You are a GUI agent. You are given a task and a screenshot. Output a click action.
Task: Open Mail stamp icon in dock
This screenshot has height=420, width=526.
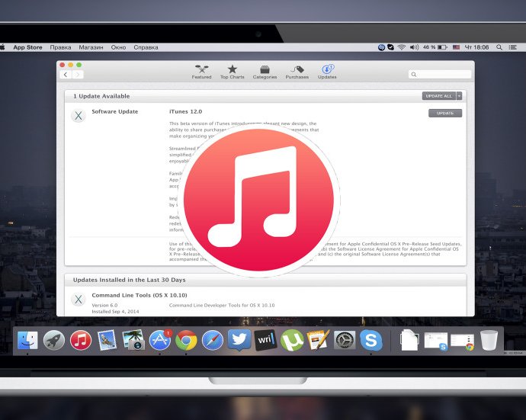pyautogui.click(x=107, y=340)
